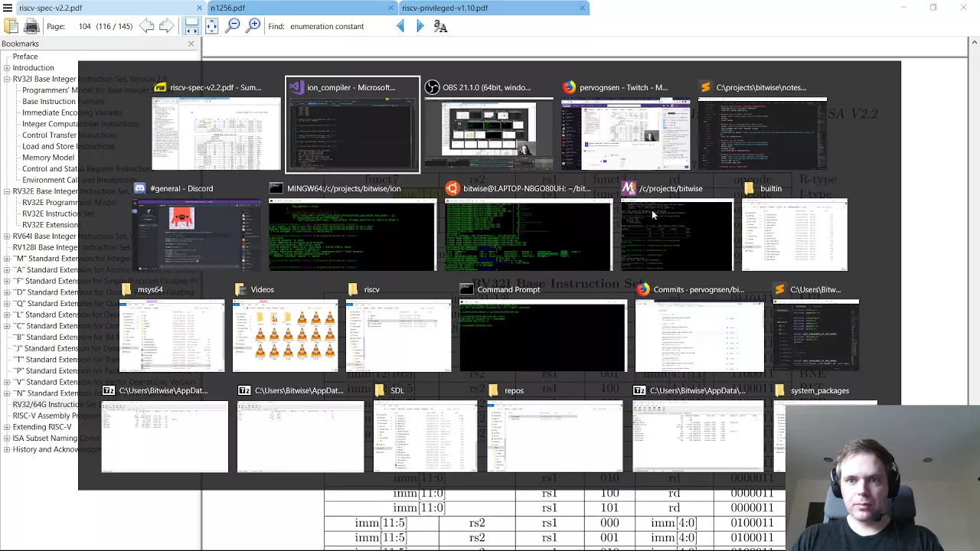This screenshot has height=551, width=980.
Task: Click the MINGW64 terminal window icon
Action: click(276, 188)
